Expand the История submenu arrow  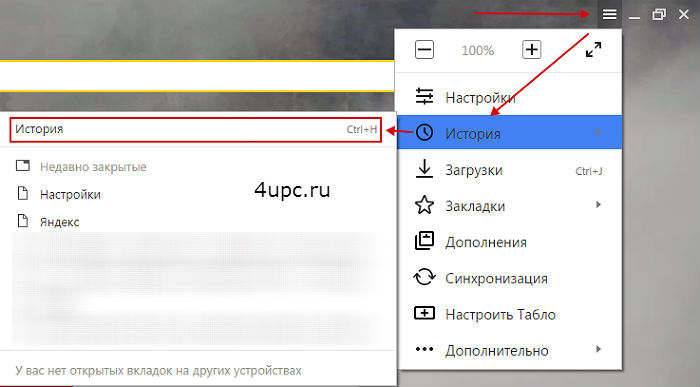tap(598, 132)
